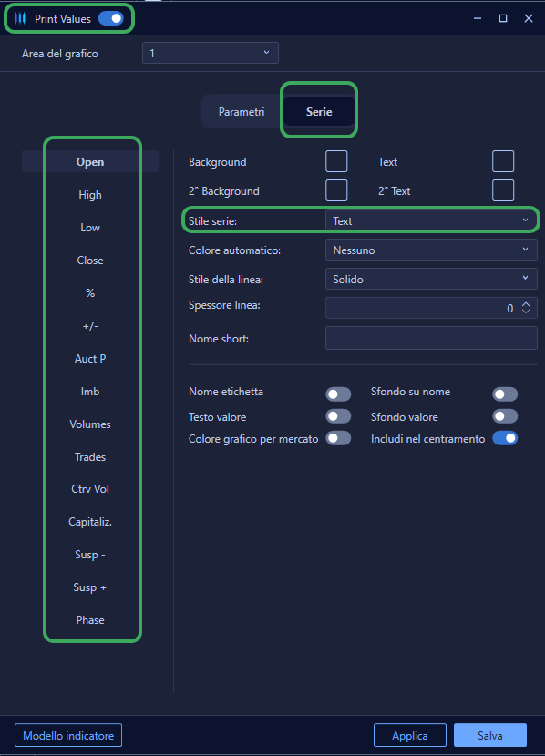Disable Includi nel centramento switch
Viewport: 545px width, 756px height.
tap(505, 438)
